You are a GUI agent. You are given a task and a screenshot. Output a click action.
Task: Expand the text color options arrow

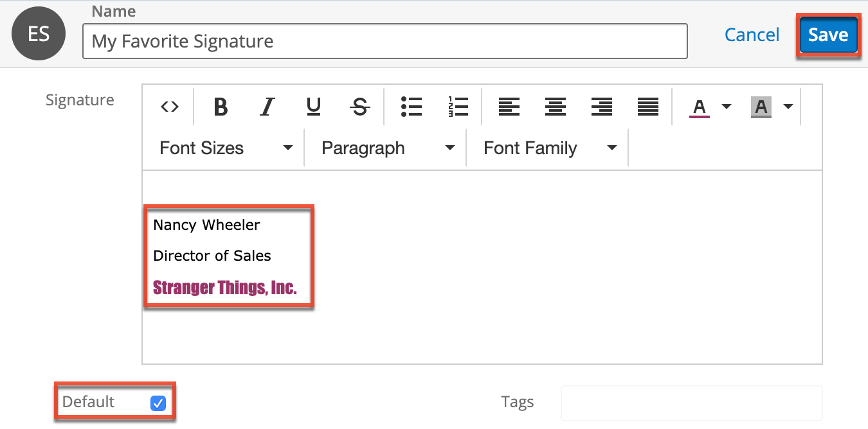pos(725,107)
